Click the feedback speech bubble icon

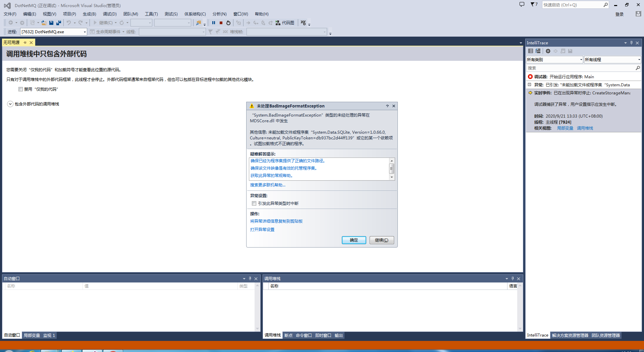click(x=522, y=4)
